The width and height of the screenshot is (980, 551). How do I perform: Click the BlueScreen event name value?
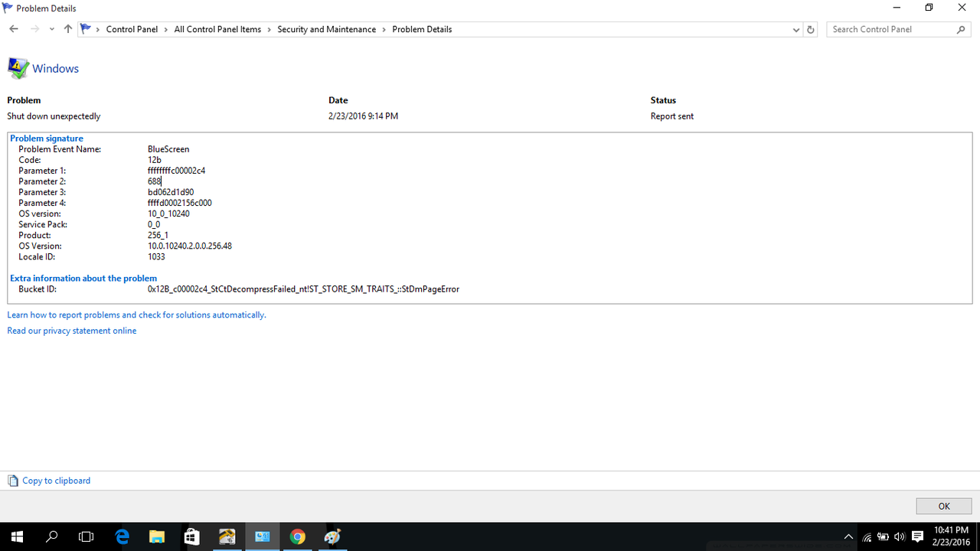168,149
